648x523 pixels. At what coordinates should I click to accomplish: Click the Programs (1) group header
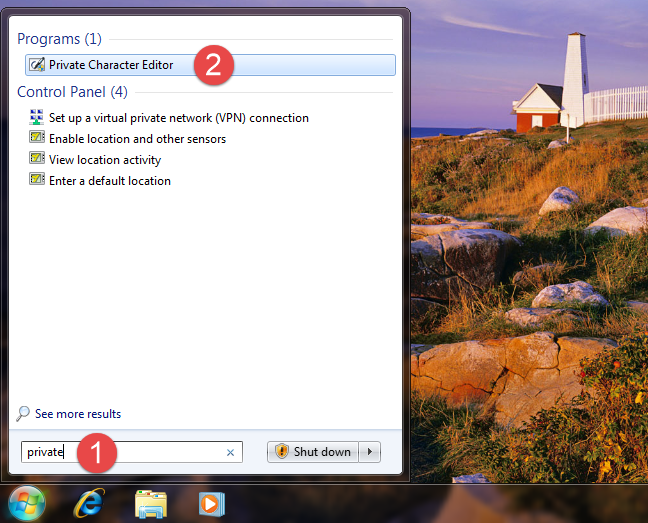pyautogui.click(x=60, y=39)
